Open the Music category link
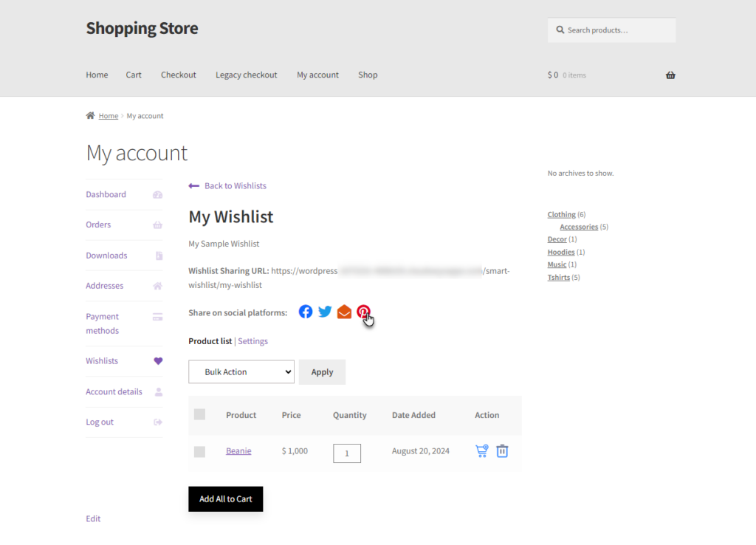 click(557, 265)
